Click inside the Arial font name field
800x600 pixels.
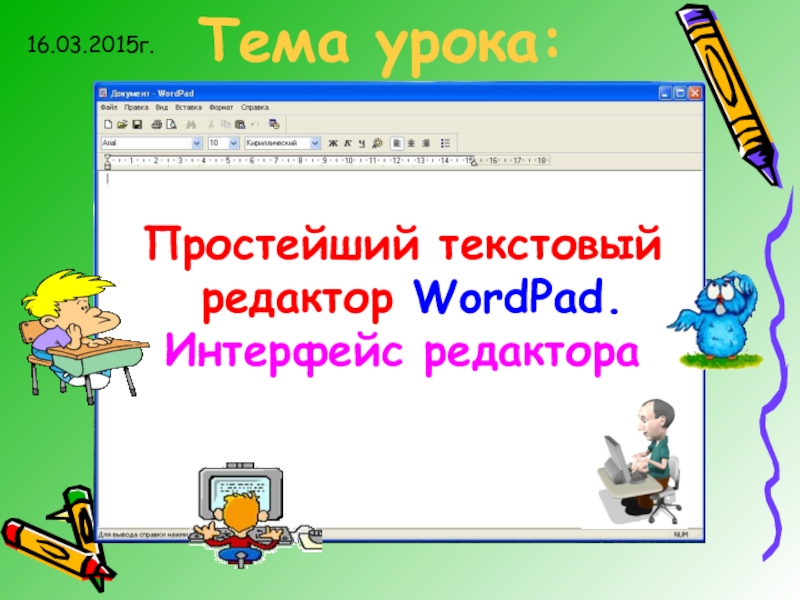[146, 143]
